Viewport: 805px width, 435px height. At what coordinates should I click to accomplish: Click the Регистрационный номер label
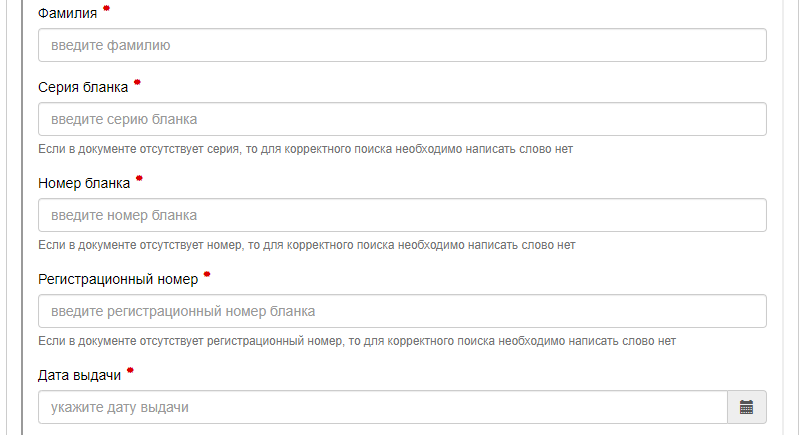point(118,279)
